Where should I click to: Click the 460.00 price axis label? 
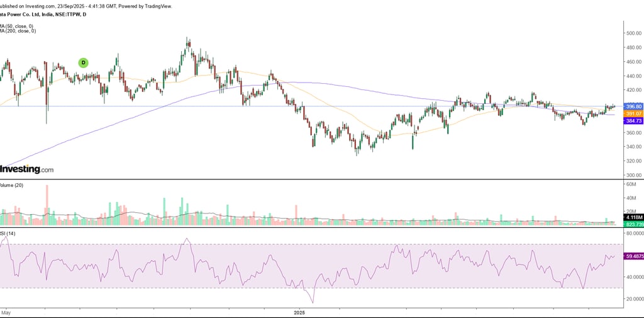pos(634,62)
